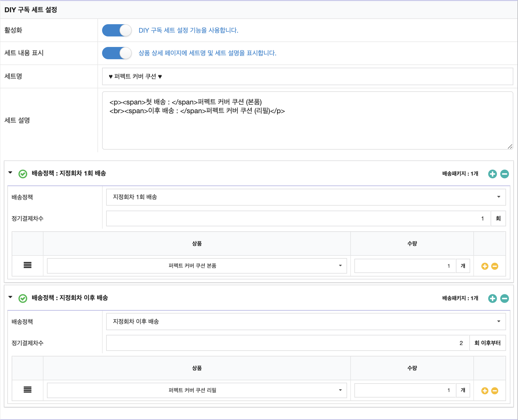Collapse the 지정회차 이후 배송 policy section

pos(10,297)
